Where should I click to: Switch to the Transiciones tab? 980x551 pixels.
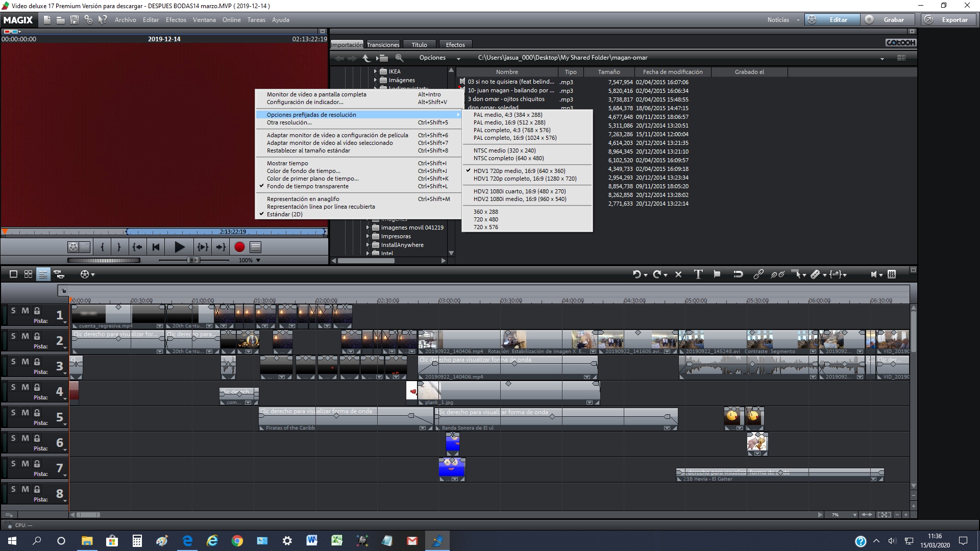383,44
